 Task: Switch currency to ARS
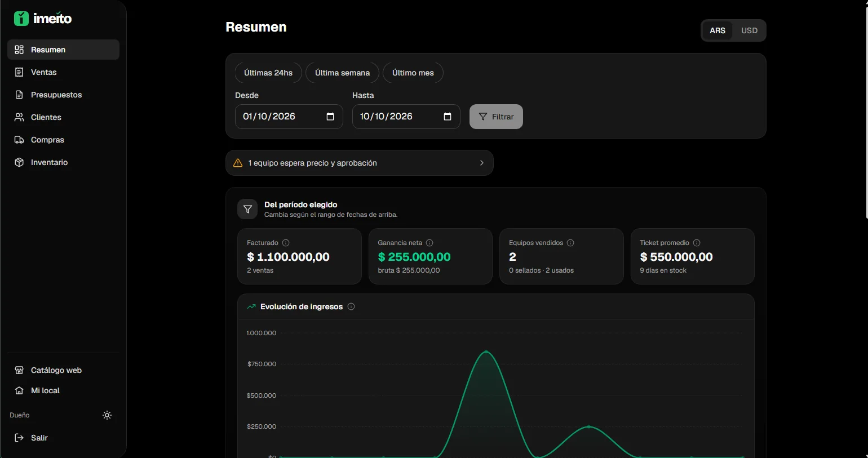tap(718, 30)
